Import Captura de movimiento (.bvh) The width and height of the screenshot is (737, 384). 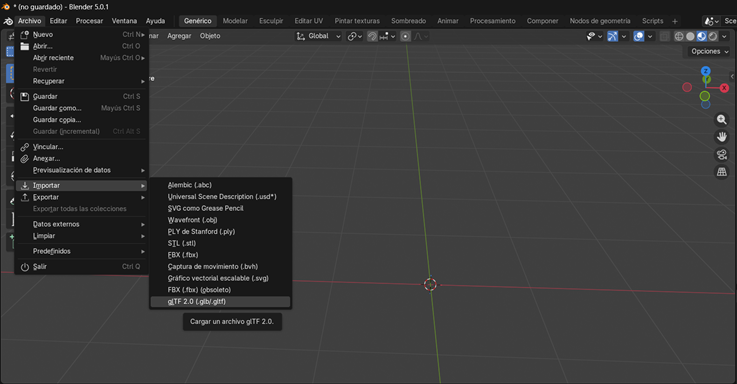pyautogui.click(x=220, y=266)
